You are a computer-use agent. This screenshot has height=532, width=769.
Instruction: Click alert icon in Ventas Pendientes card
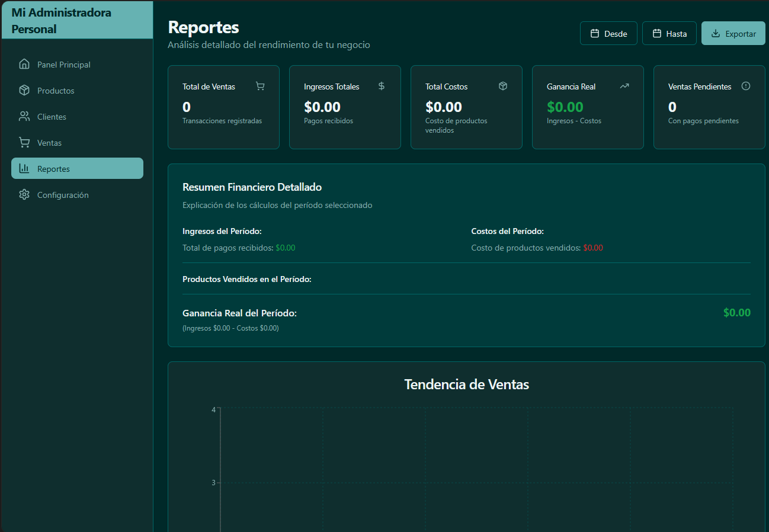click(x=746, y=86)
